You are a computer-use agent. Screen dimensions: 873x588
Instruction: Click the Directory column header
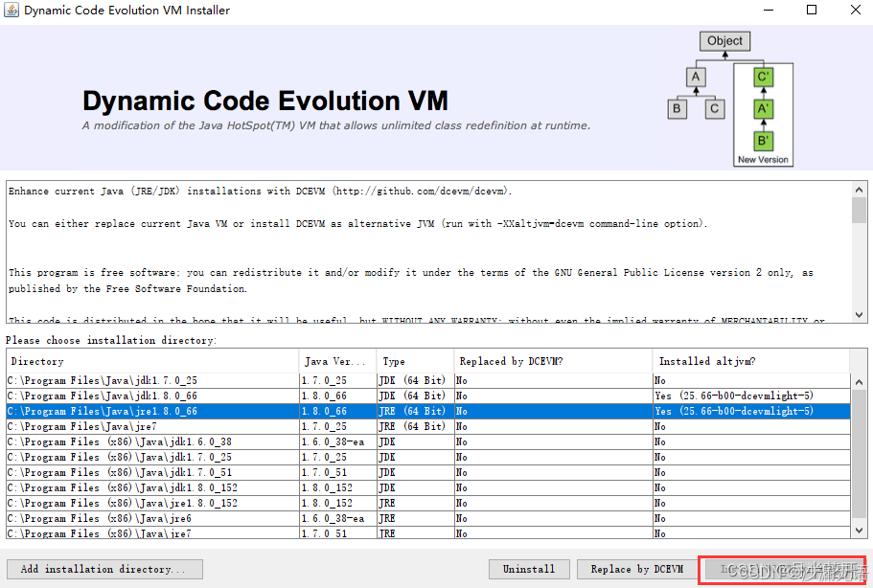tap(152, 361)
